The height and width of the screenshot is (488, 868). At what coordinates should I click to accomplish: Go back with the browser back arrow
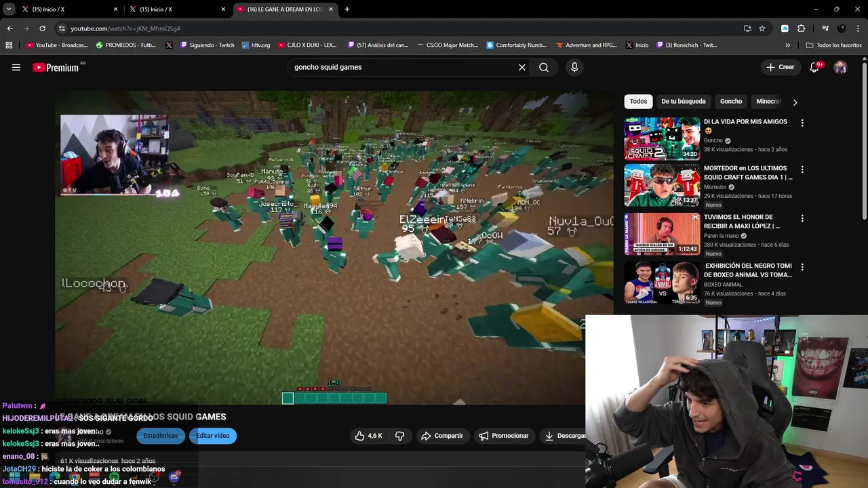point(9,28)
